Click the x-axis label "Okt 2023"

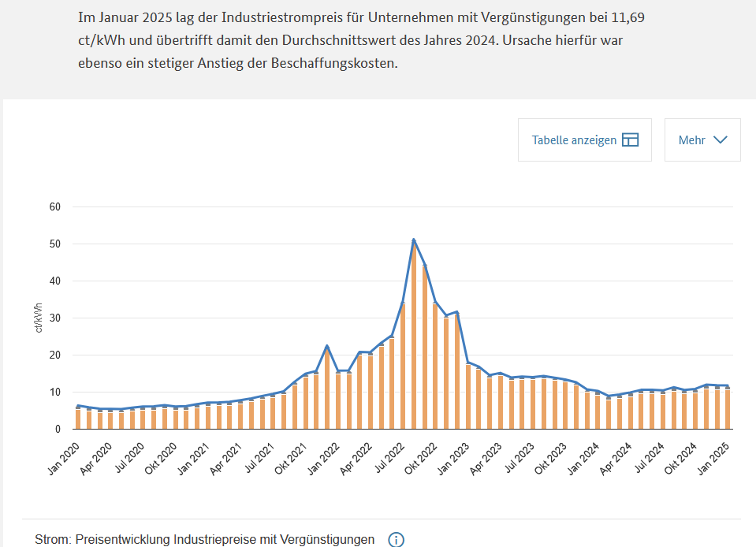[551, 459]
